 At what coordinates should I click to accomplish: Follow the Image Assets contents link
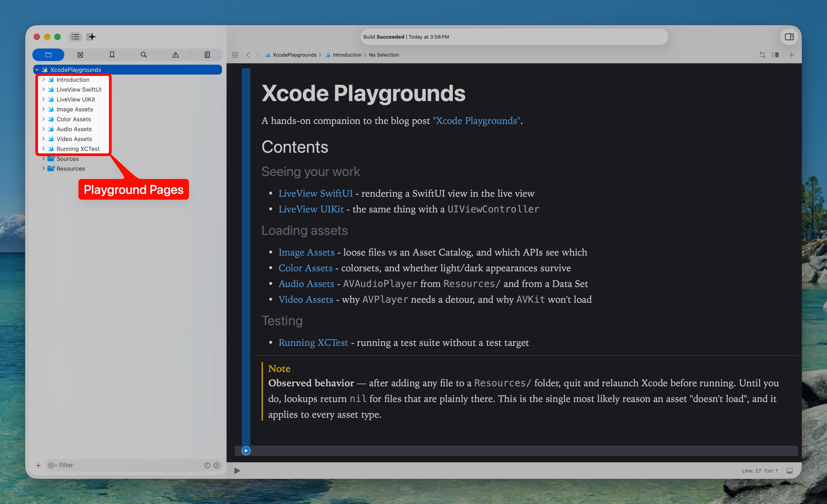click(307, 252)
